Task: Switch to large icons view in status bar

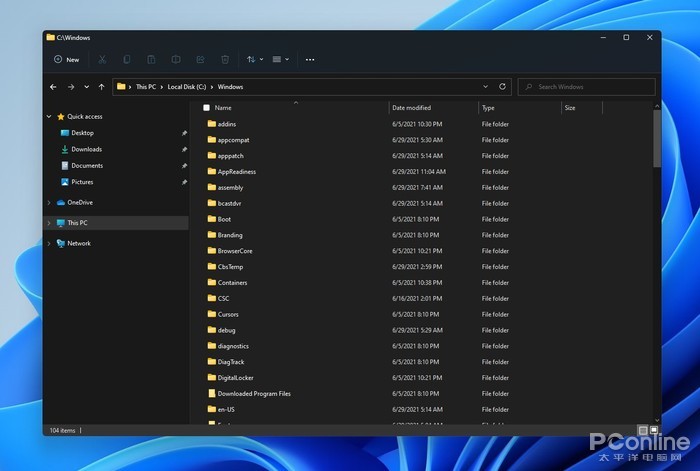Action: click(x=654, y=430)
